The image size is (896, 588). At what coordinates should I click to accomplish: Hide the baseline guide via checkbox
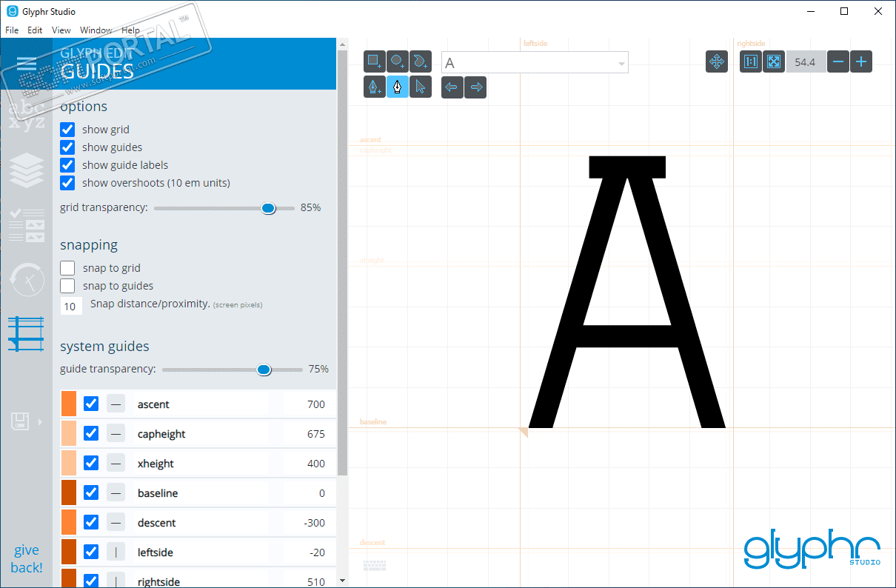point(91,493)
